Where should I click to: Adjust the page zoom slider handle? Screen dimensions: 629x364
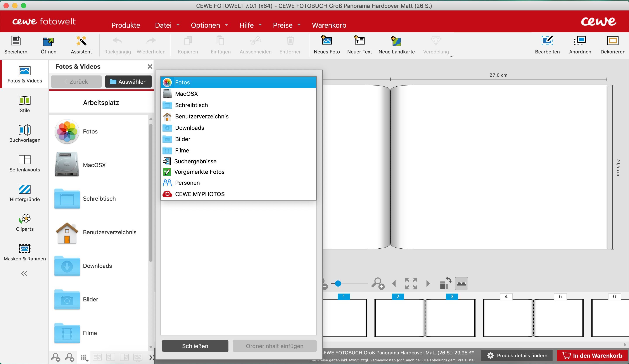coord(338,284)
